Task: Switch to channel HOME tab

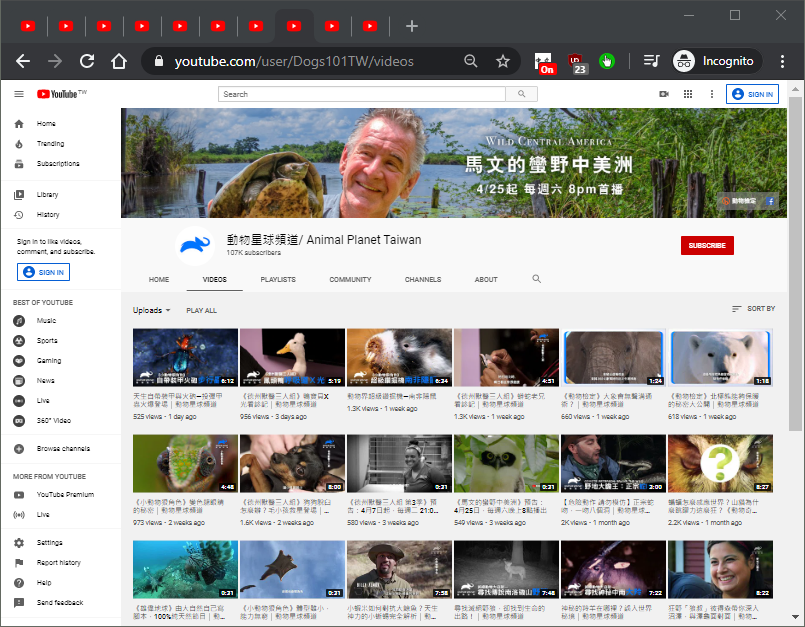Action: 159,279
